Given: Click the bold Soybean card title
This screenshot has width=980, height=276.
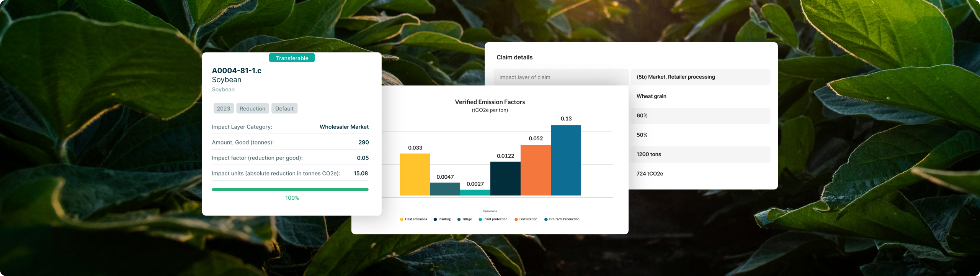Looking at the screenshot, I should pyautogui.click(x=227, y=80).
